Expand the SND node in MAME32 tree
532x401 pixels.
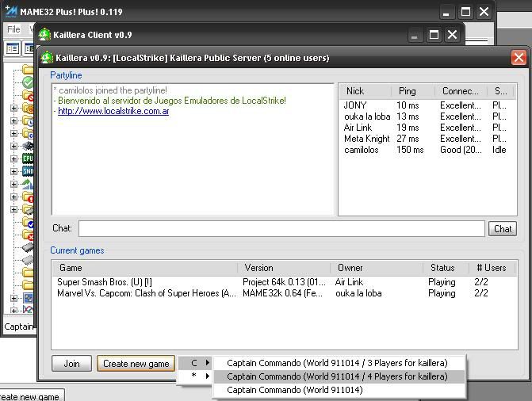coord(13,171)
